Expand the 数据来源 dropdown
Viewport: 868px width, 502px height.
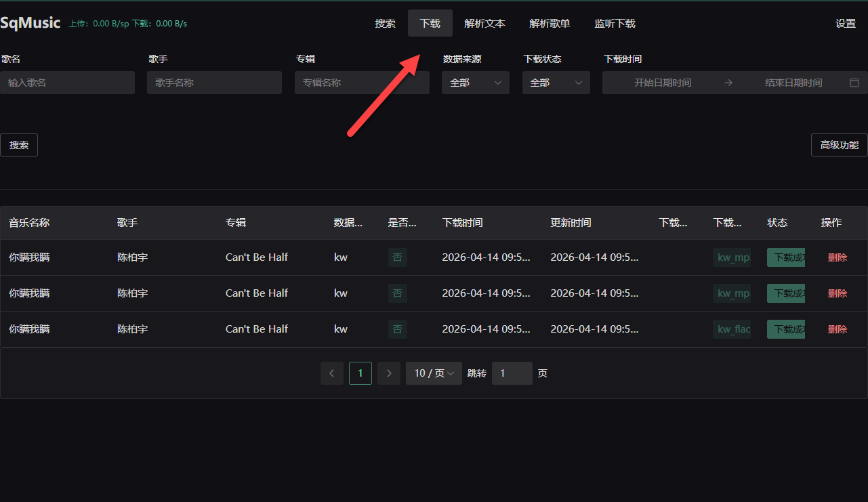click(476, 83)
